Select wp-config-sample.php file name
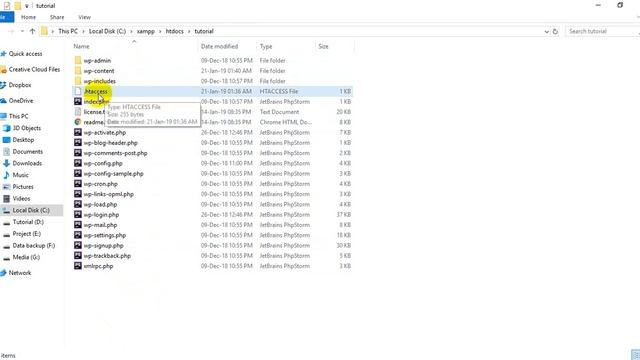The height and width of the screenshot is (360, 640). click(x=113, y=173)
